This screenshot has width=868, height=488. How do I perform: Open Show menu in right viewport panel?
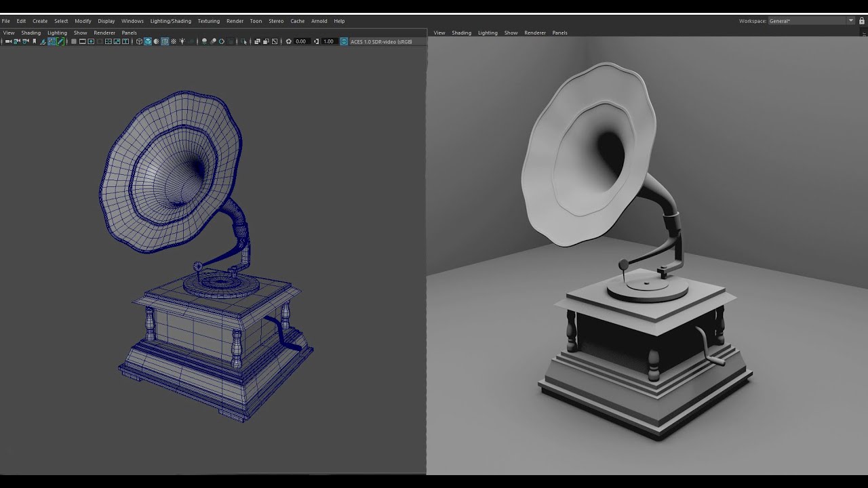511,33
